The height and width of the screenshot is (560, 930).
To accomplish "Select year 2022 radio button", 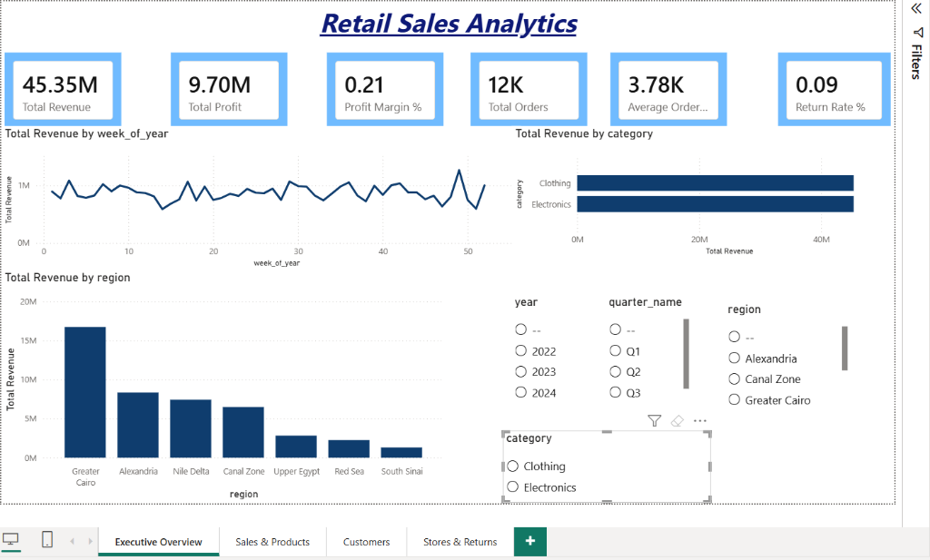I will point(520,350).
